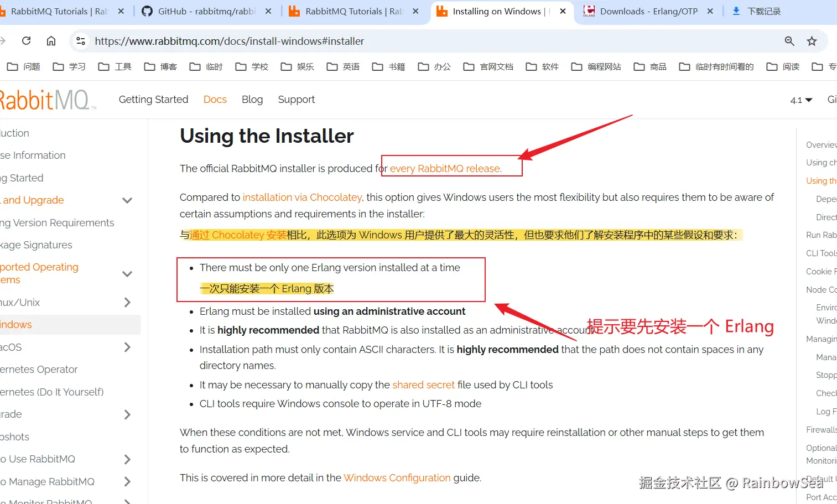Follow the installation via Chocolatey link
Viewport: 837px width, 504px height.
tap(302, 197)
